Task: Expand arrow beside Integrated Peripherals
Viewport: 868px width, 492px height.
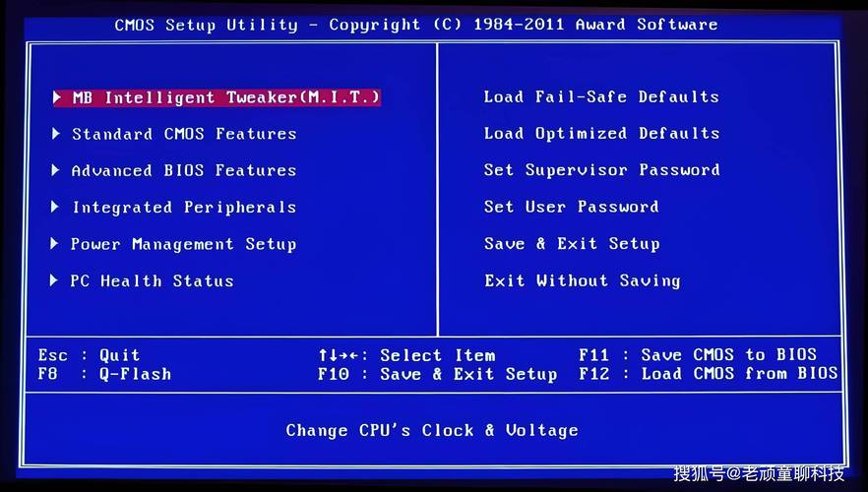Action: [56, 208]
